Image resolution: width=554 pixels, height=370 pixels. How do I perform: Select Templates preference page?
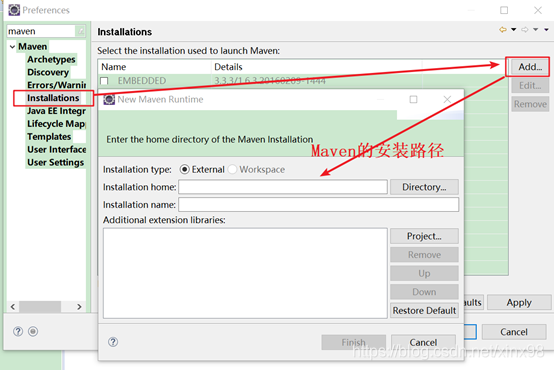click(x=49, y=136)
